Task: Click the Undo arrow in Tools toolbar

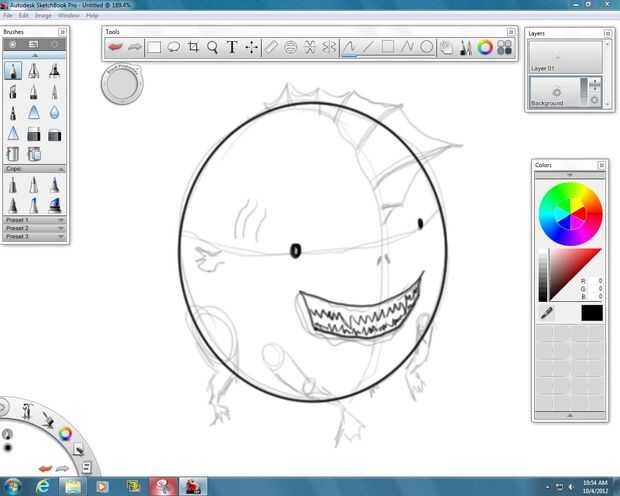Action: [x=115, y=47]
